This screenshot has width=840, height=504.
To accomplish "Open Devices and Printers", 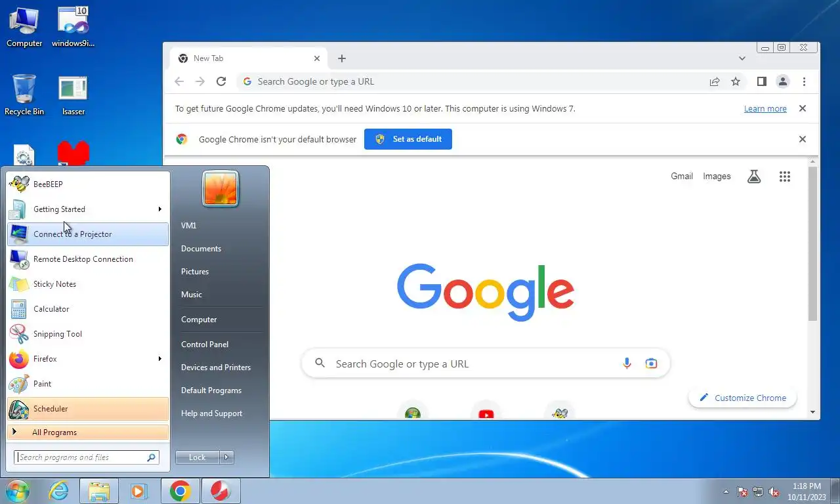I will pos(216,367).
